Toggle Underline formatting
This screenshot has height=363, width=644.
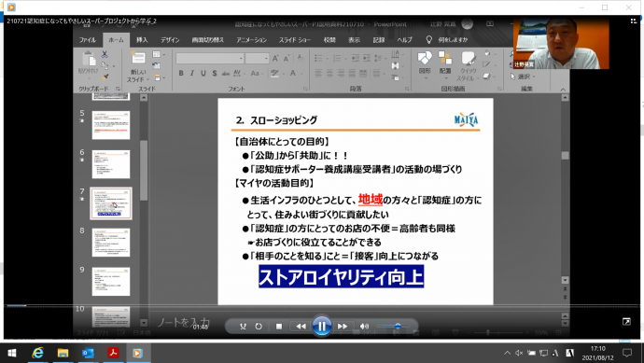[203, 73]
